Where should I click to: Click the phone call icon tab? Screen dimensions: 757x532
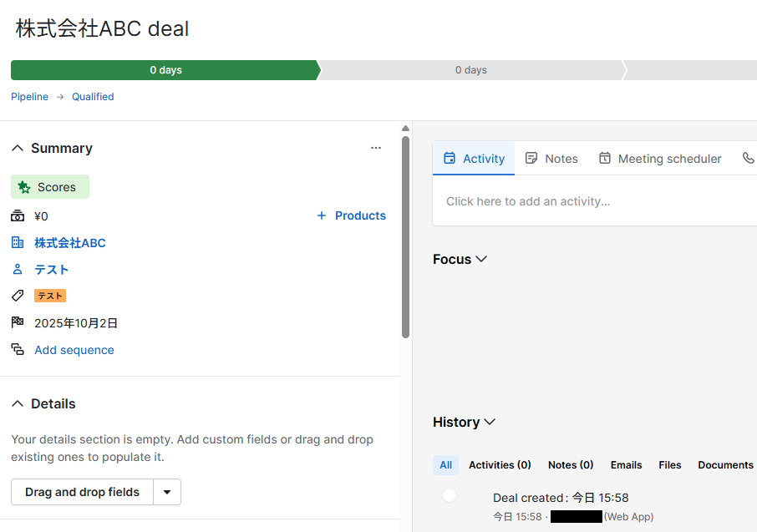pos(748,158)
